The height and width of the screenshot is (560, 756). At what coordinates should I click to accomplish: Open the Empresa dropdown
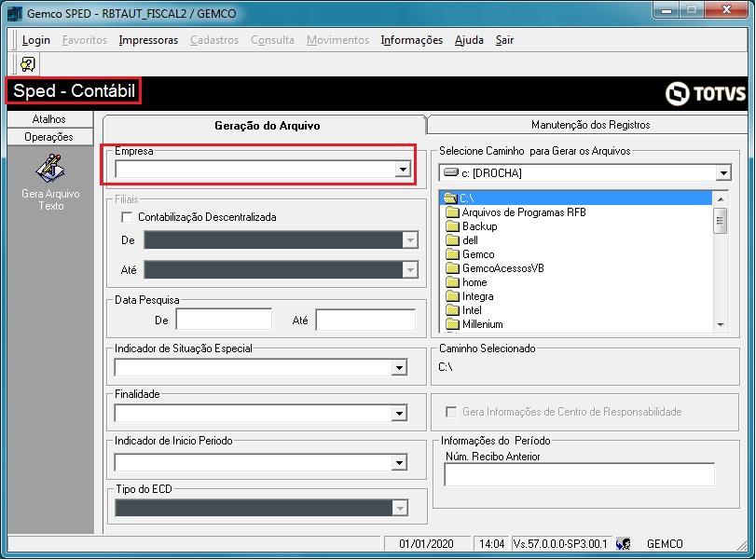click(403, 170)
